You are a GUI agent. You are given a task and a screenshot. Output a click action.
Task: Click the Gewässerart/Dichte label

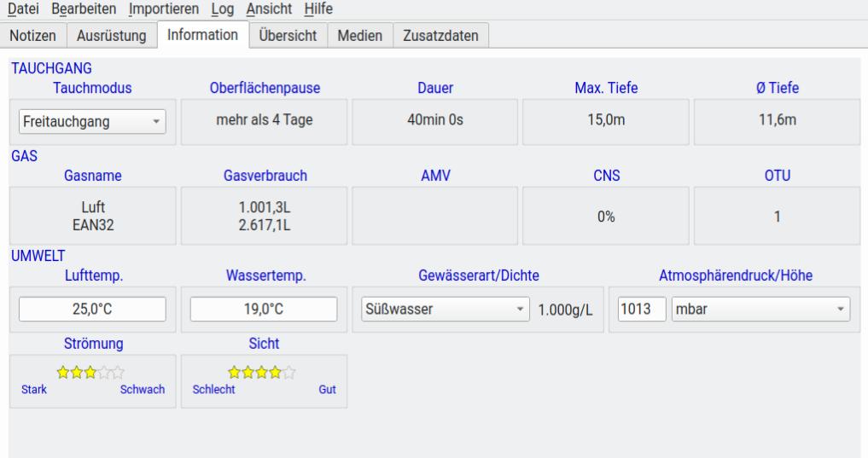(479, 275)
